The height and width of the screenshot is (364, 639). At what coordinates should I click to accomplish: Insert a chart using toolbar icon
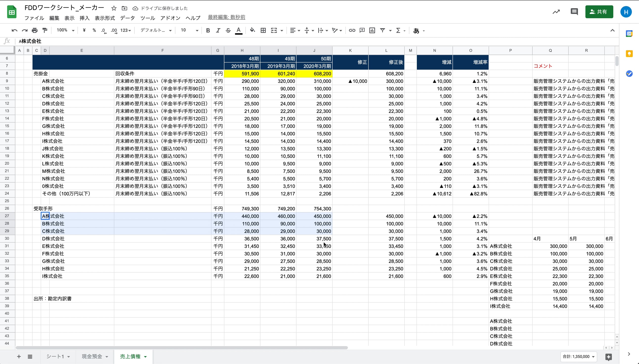(372, 30)
